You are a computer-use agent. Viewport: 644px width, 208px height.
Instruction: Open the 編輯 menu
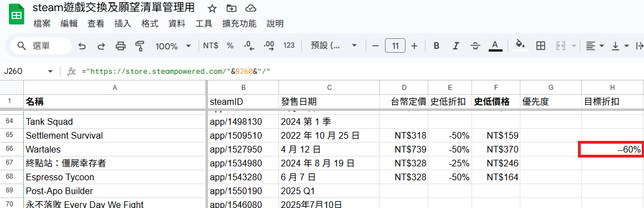69,23
